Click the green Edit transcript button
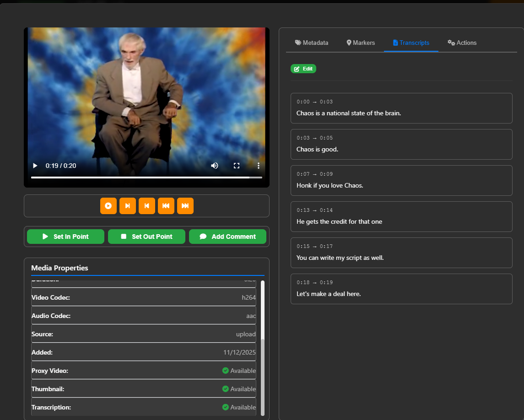524x420 pixels. [x=303, y=69]
